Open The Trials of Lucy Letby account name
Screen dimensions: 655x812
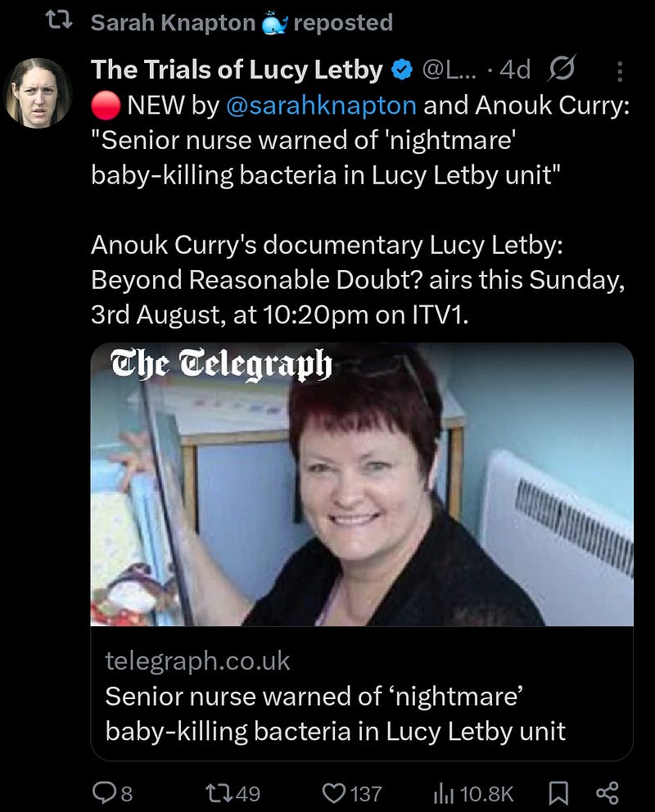(x=237, y=70)
